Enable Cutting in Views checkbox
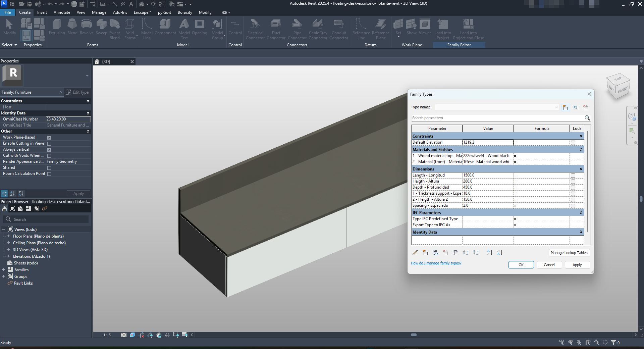This screenshot has height=349, width=644. [49, 144]
